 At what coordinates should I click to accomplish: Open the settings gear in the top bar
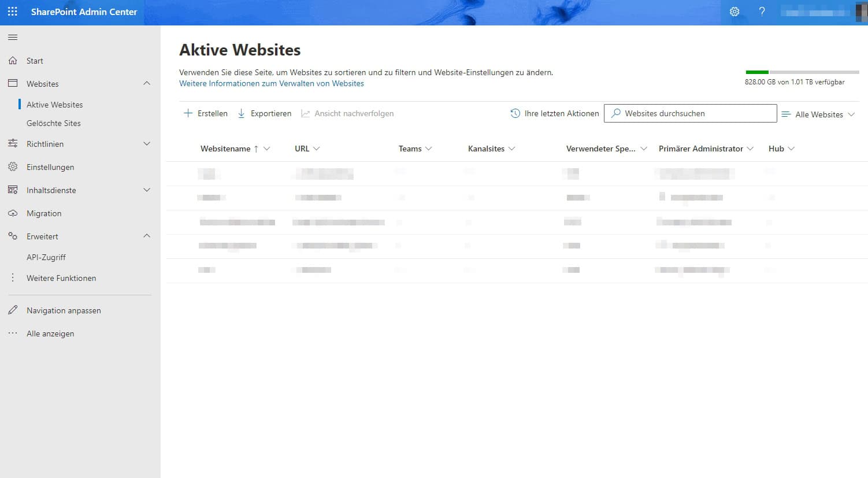pos(735,12)
